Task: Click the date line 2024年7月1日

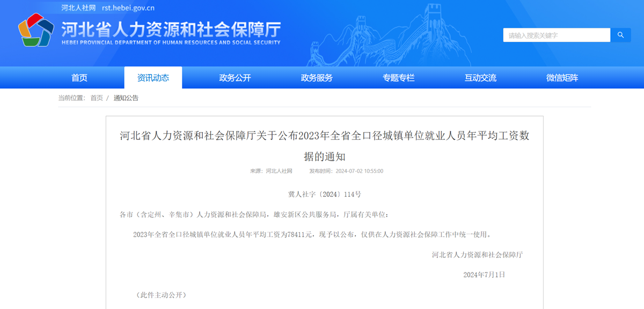Action: point(485,275)
